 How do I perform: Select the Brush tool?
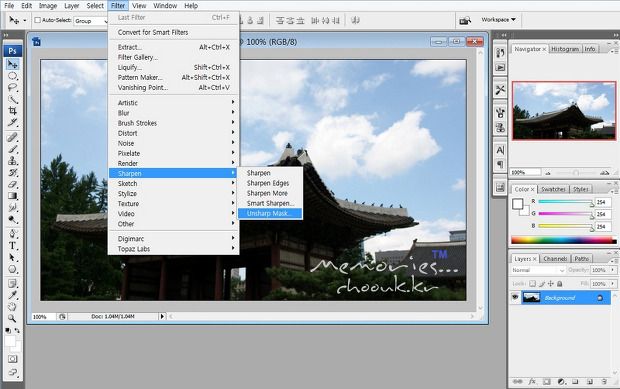click(13, 149)
